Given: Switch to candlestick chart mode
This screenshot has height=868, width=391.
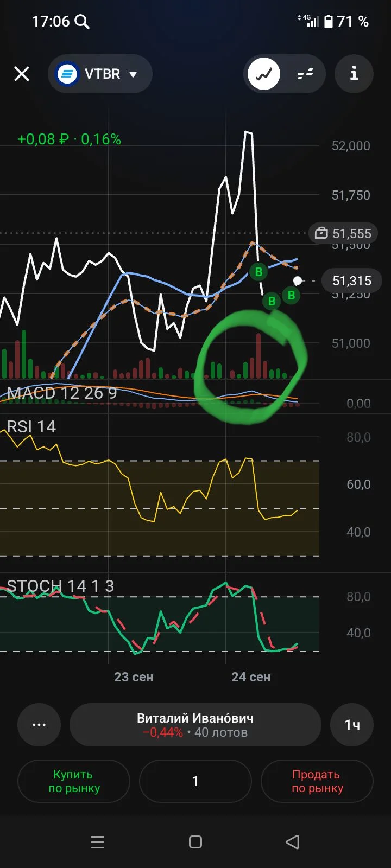Looking at the screenshot, I should coord(305,74).
